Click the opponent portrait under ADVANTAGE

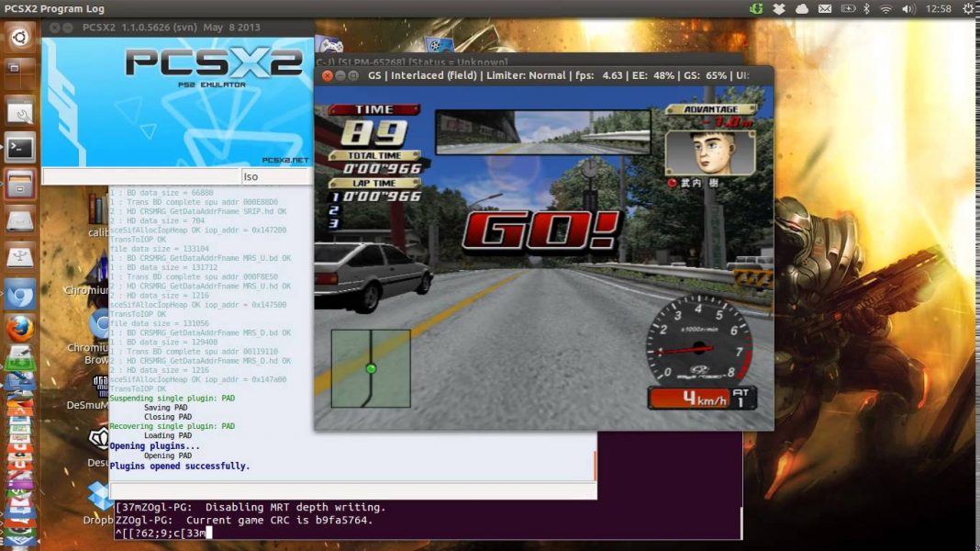click(x=710, y=152)
